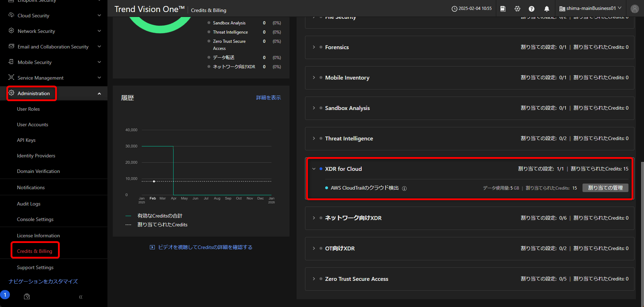This screenshot has height=307, width=644.
Task: Collapse the Administration menu chevron
Action: [99, 94]
